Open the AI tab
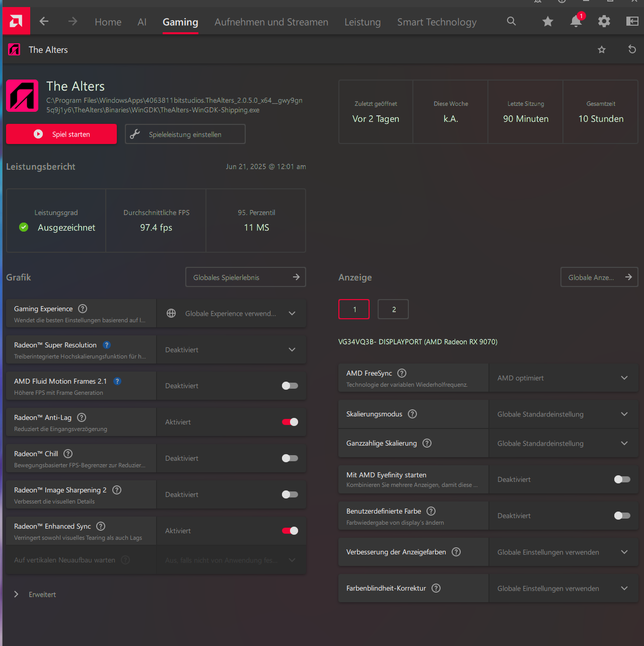This screenshot has width=644, height=646. [x=142, y=22]
